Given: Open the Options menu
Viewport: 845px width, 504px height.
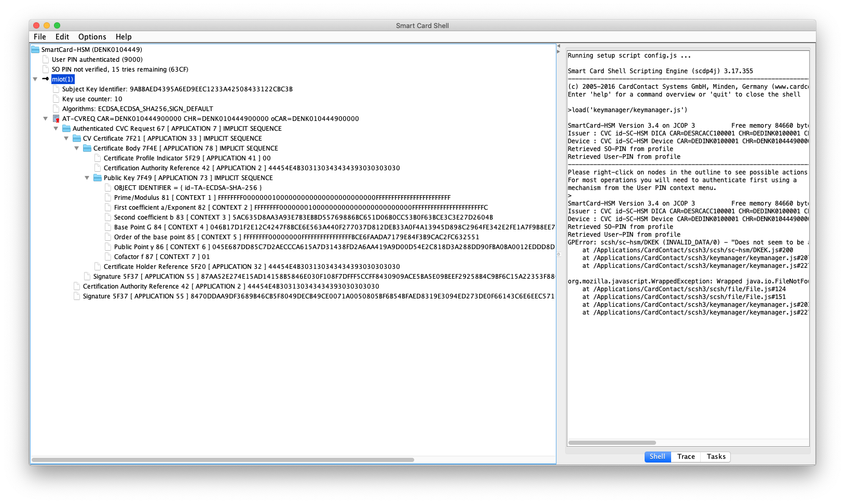Looking at the screenshot, I should 92,37.
